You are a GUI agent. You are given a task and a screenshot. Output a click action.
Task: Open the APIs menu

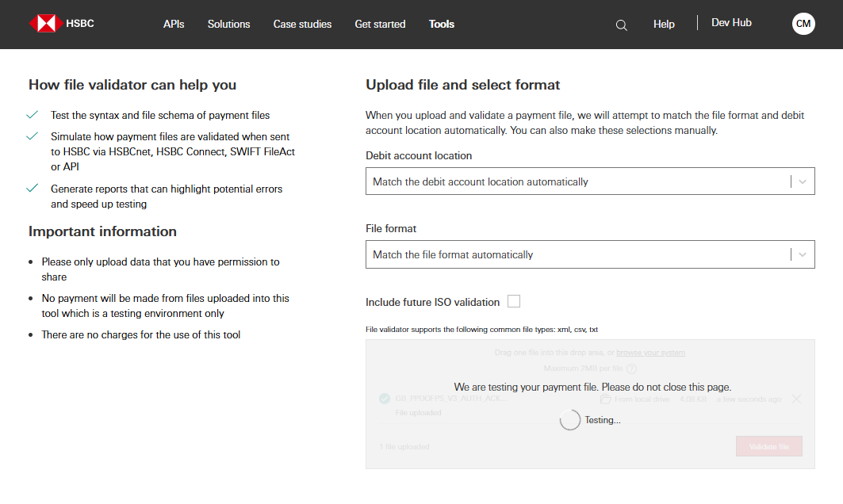tap(174, 24)
